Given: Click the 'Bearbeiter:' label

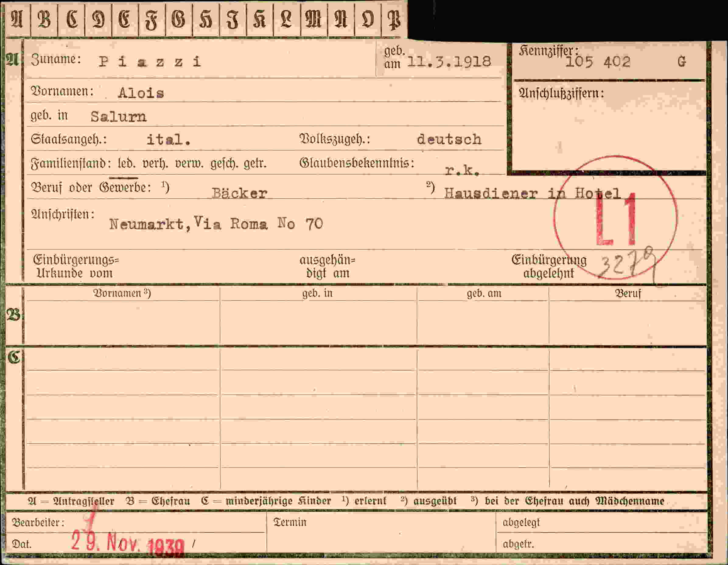Looking at the screenshot, I should (38, 522).
